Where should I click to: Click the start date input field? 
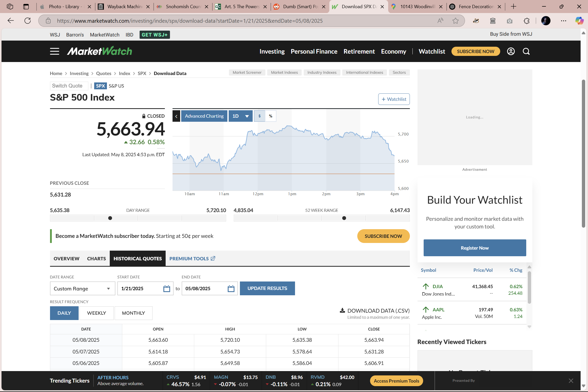pyautogui.click(x=145, y=289)
